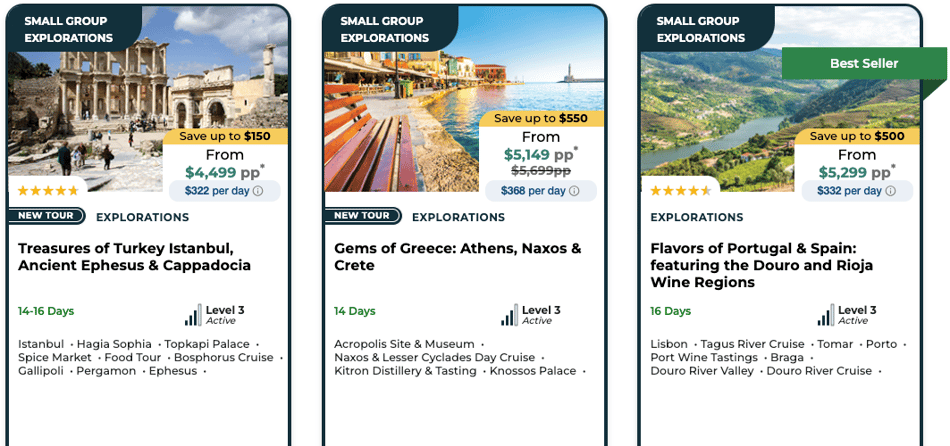This screenshot has height=446, width=950.
Task: Click info icon next to $368 per day
Action: [x=574, y=191]
